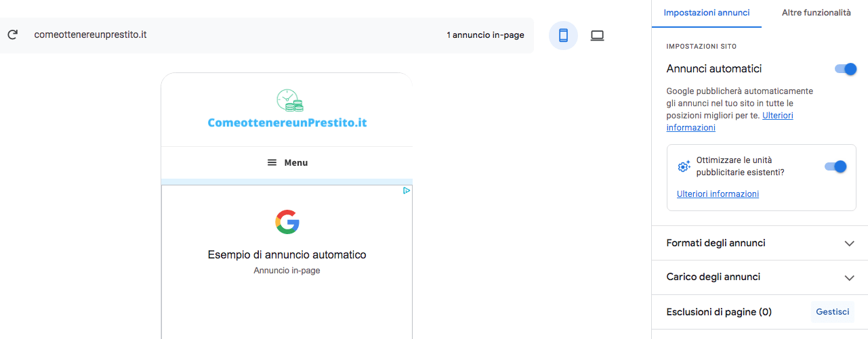Image resolution: width=868 pixels, height=339 pixels.
Task: Click the clock and coins site logo
Action: (x=290, y=100)
